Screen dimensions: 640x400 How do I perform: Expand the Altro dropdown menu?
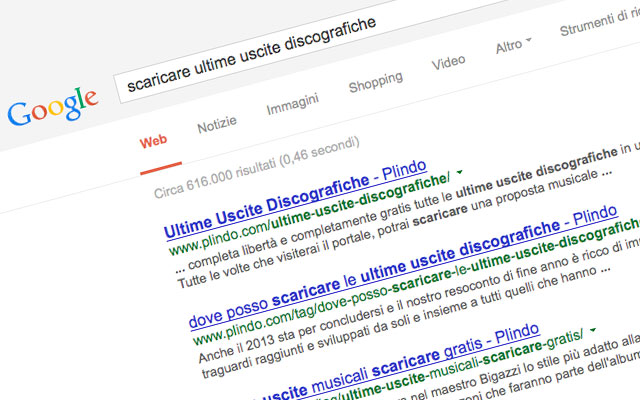[513, 45]
